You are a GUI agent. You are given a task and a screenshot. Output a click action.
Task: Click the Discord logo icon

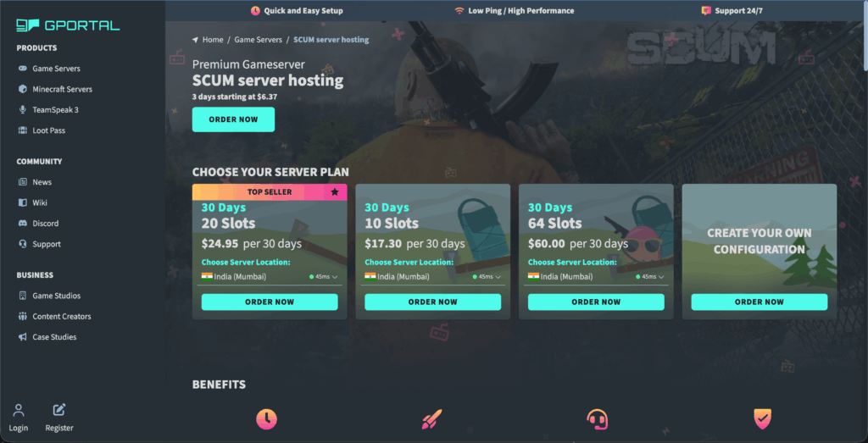tap(22, 224)
